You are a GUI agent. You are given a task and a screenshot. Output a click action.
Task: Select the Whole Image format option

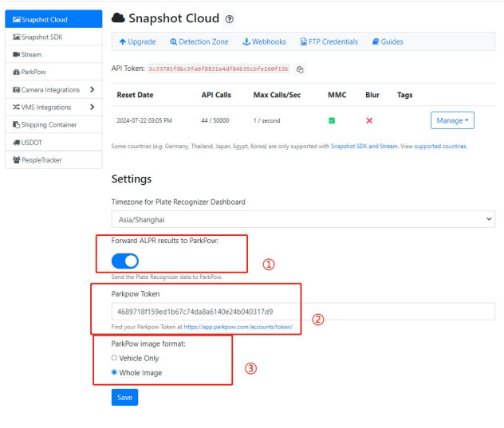click(114, 372)
